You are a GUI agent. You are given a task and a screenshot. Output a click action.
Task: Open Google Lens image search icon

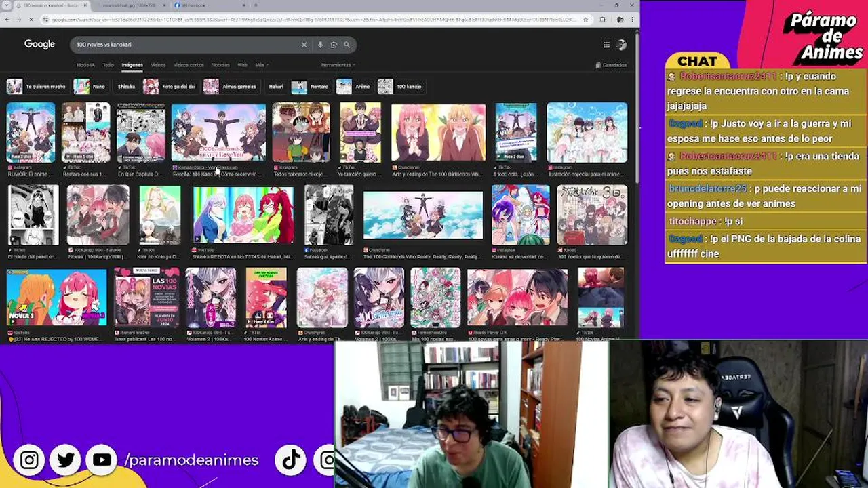(334, 45)
